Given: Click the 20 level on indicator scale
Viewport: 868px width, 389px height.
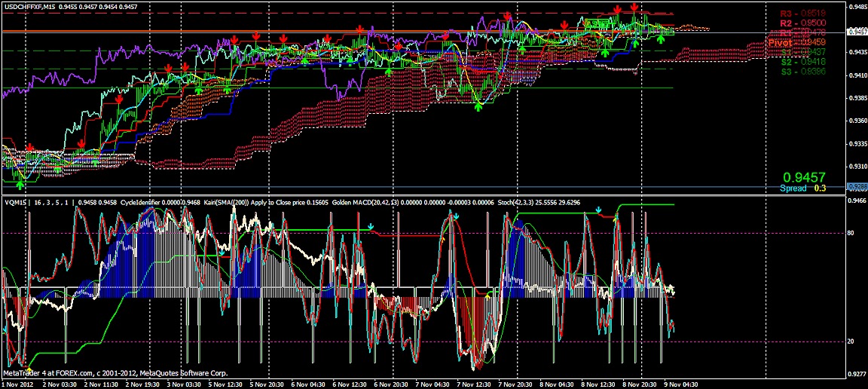Looking at the screenshot, I should (851, 342).
